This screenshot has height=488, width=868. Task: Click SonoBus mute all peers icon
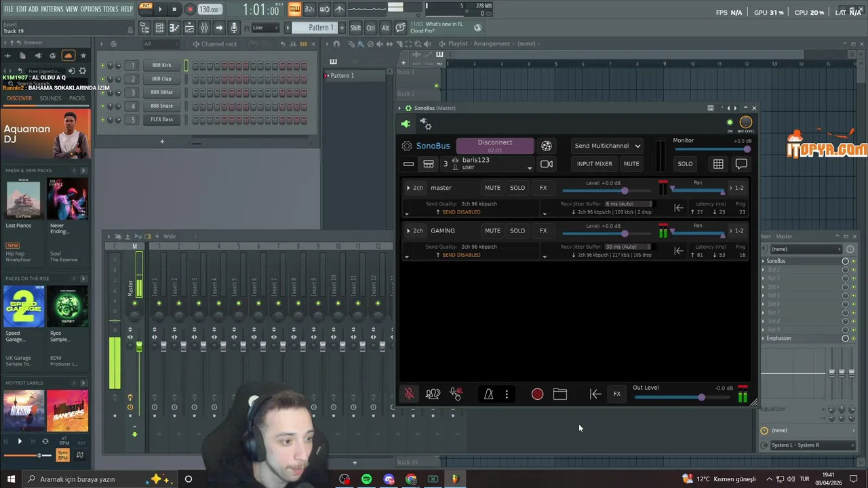[x=433, y=394]
